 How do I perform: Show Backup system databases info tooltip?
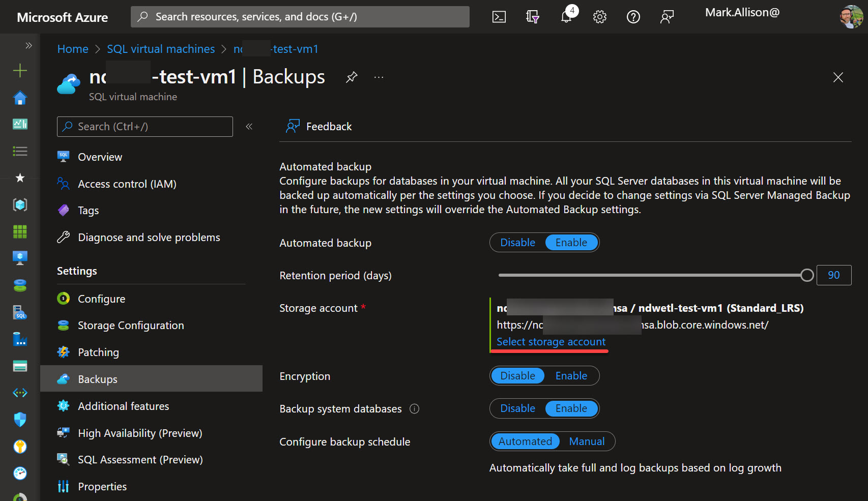pos(415,409)
